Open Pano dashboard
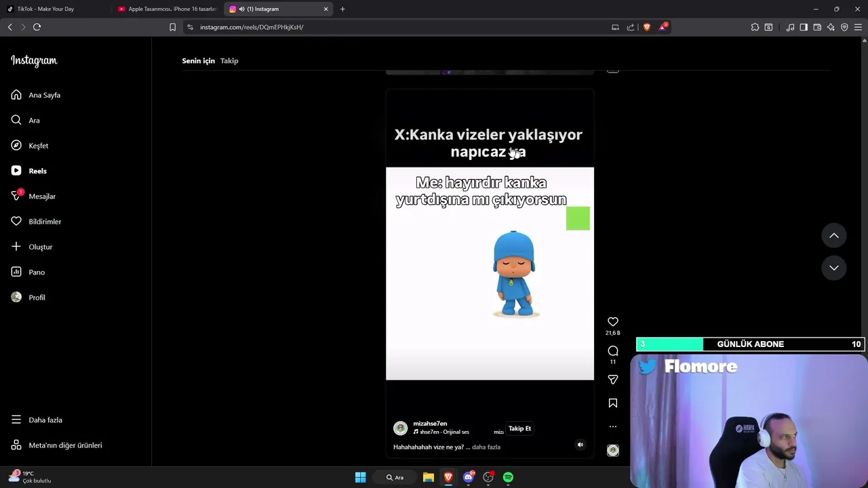Screen dimensions: 868x488 (28, 272)
